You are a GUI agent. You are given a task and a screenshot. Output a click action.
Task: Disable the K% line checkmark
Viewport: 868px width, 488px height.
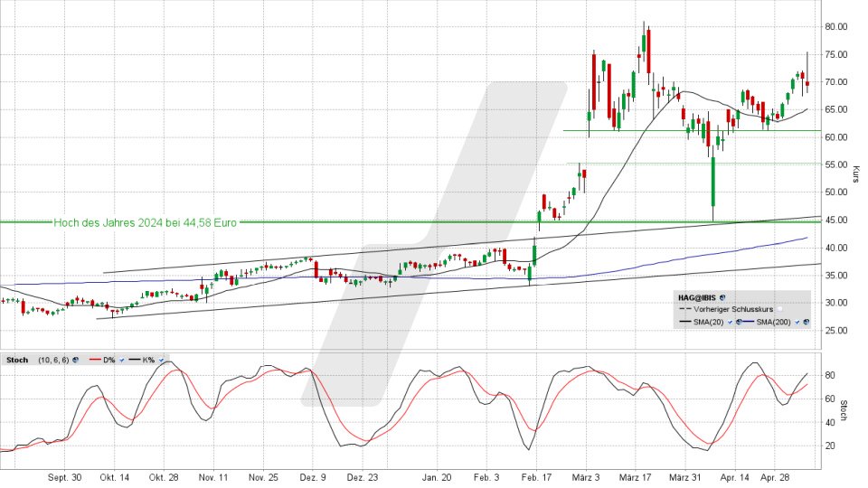click(161, 361)
